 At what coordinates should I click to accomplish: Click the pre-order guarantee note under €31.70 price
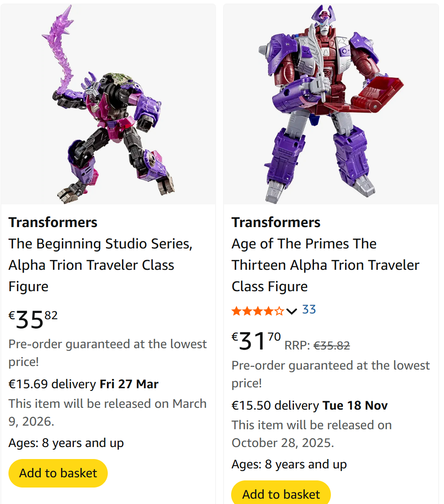click(x=330, y=374)
